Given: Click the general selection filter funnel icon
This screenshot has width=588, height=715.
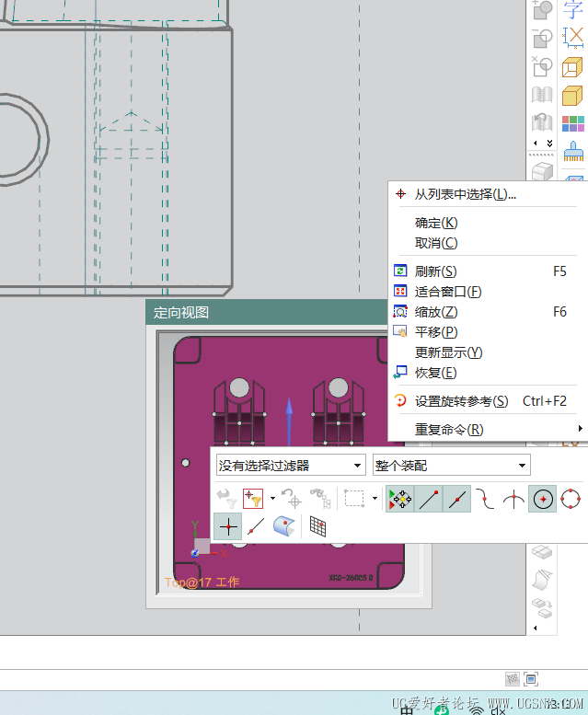Looking at the screenshot, I should pos(253,499).
